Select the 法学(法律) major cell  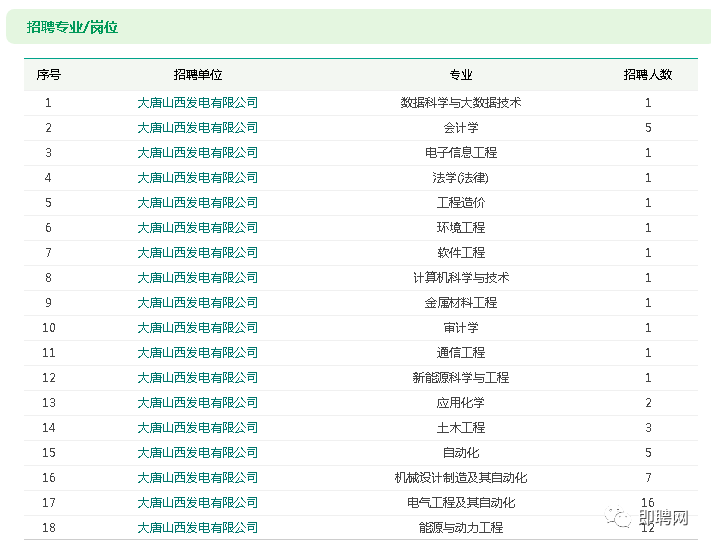[461, 178]
